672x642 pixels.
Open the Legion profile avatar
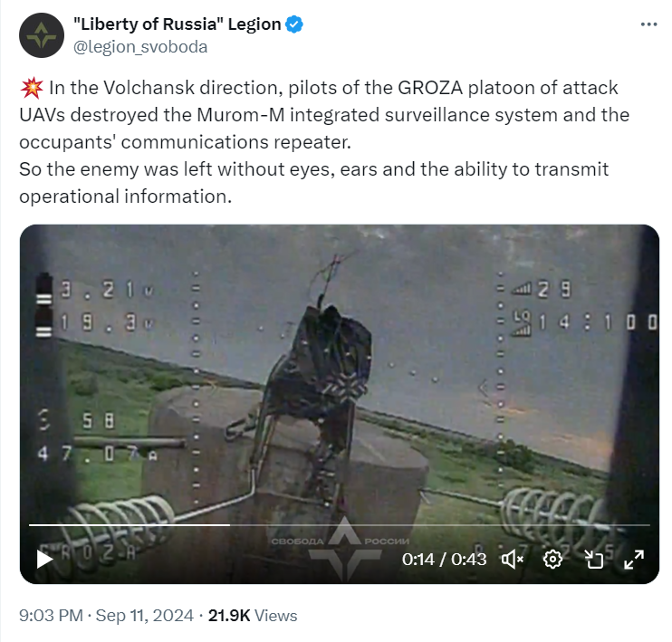[42, 35]
